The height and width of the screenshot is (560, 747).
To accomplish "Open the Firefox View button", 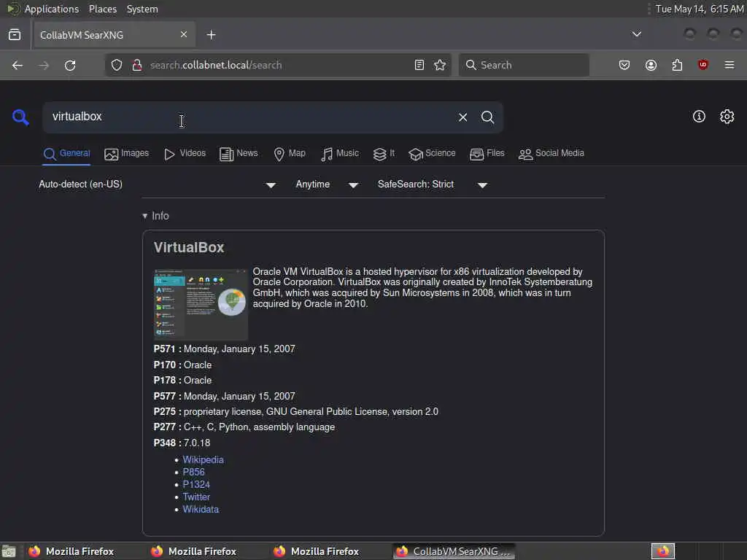I will pyautogui.click(x=15, y=35).
